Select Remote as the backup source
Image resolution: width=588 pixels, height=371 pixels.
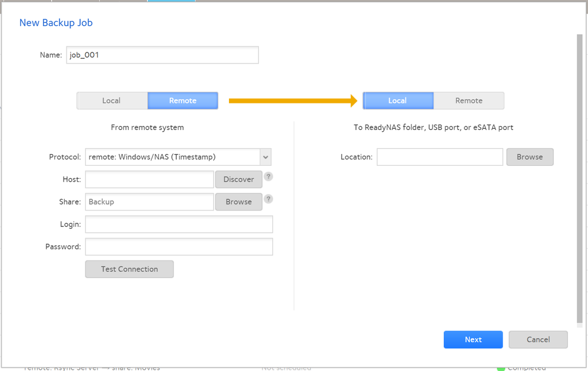point(182,101)
